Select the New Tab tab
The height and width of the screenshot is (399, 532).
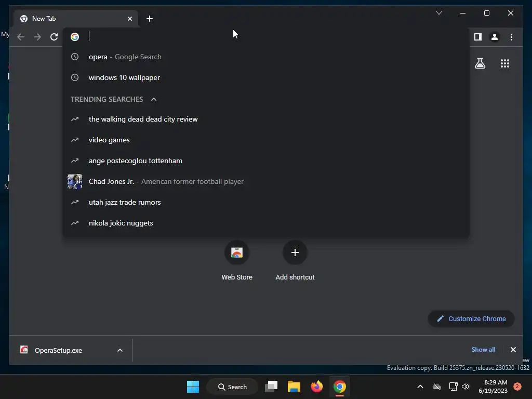[76, 19]
